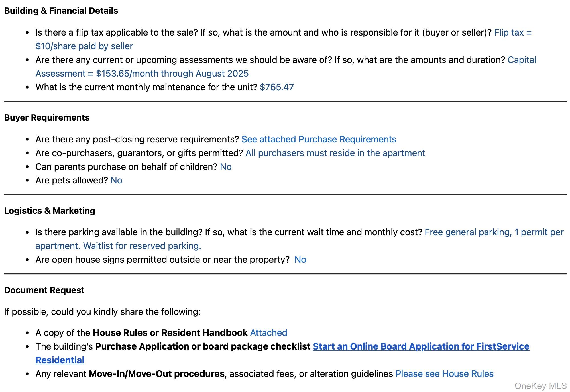Click the $765.47 monthly maintenance amount
Viewport: 570px width, 392px height.
click(x=276, y=87)
